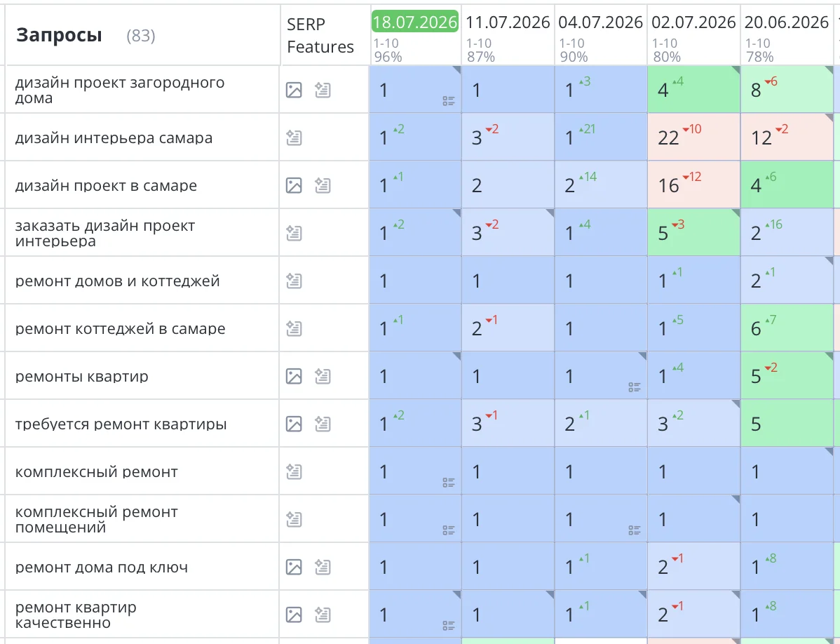Click corner marker in 18.07.2026 'ремонты квартир' cell
This screenshot has width=840, height=644.
coord(457,356)
